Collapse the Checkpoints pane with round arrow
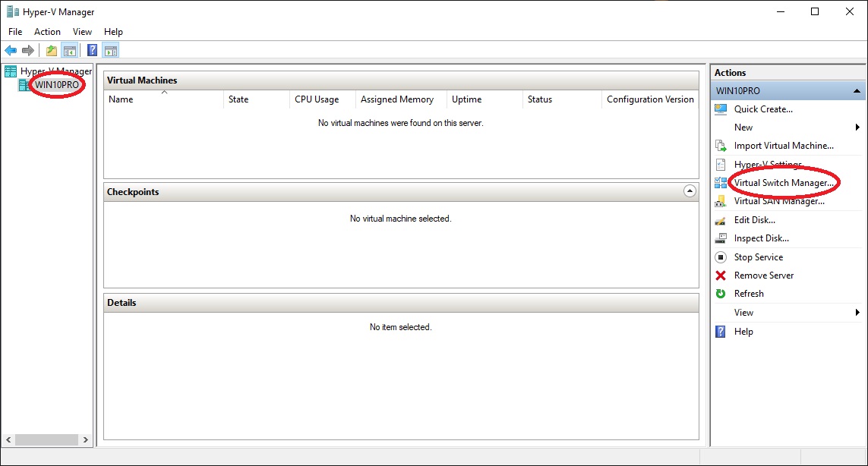The image size is (868, 466). click(x=690, y=191)
